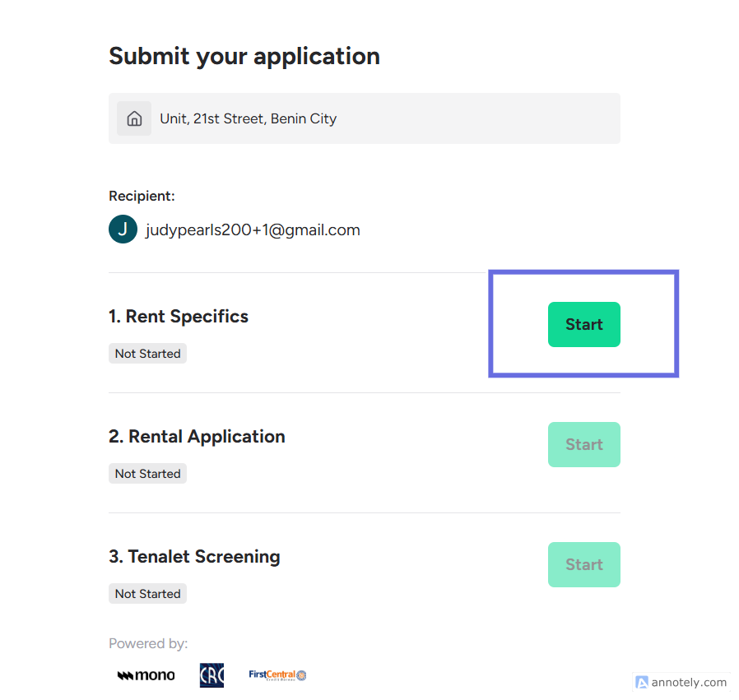Viewport: 739px width, 700px height.
Task: Click the mono logo
Action: [x=146, y=675]
